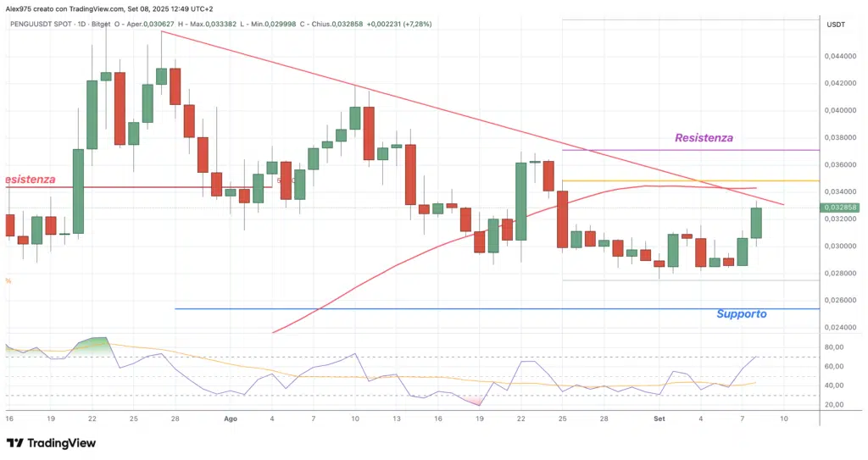Click the last green candle on the chart
The height and width of the screenshot is (460, 868).
click(x=756, y=223)
